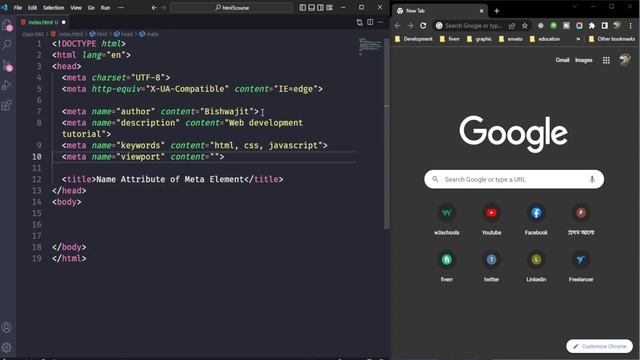Open the Chrome three-dot menu
640x360 pixels.
[x=631, y=26]
